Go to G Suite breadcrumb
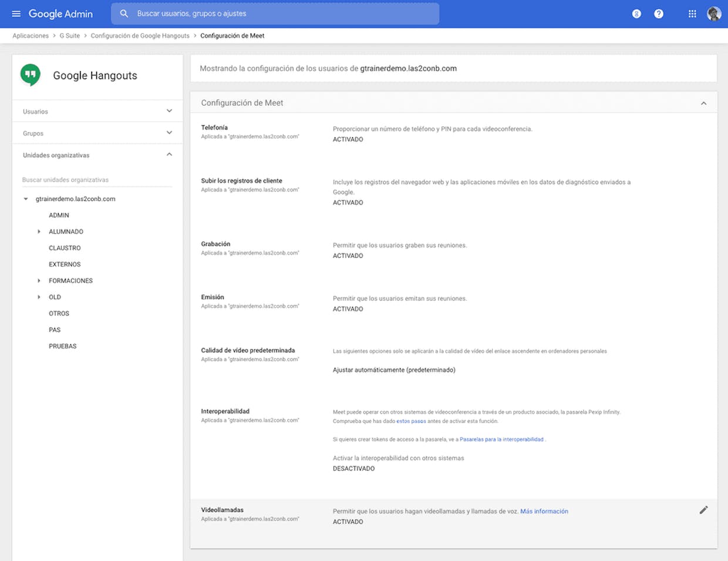The image size is (728, 561). 70,36
